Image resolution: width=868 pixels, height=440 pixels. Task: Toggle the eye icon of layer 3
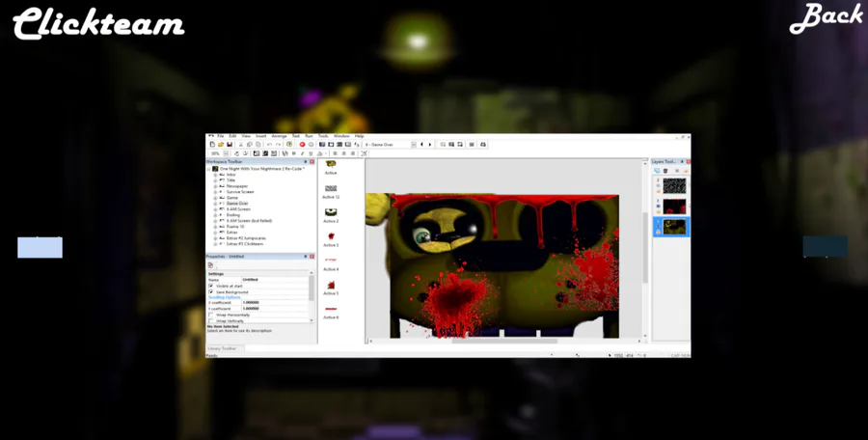point(658,185)
